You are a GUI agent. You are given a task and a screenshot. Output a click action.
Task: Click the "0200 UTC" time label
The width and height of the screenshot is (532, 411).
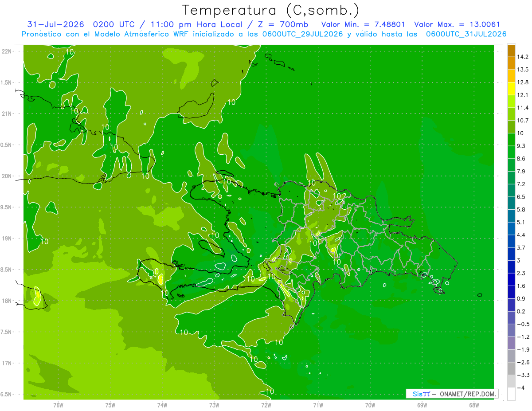(113, 24)
